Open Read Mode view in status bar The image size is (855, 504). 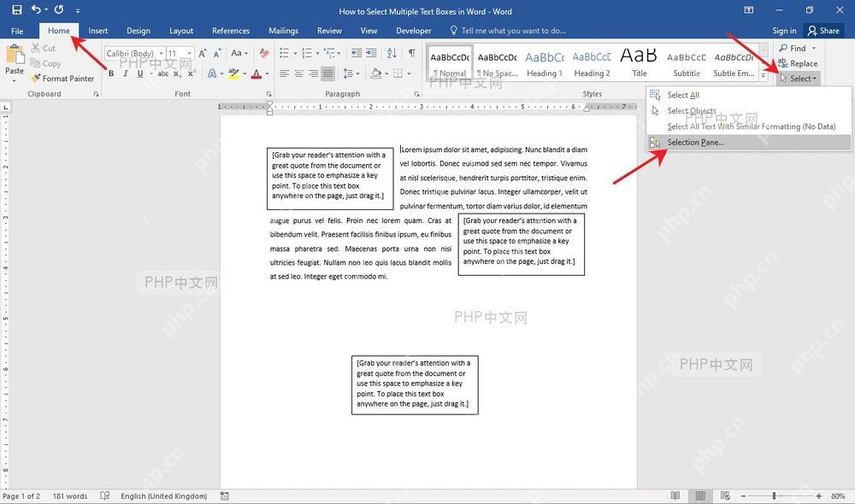coord(675,495)
